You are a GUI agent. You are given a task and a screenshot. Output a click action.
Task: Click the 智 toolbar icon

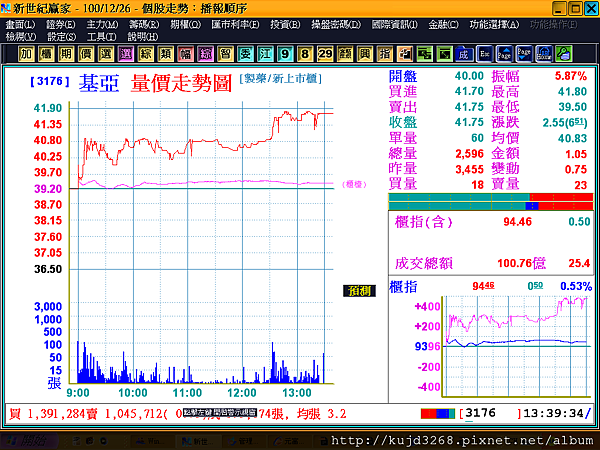(x=225, y=54)
